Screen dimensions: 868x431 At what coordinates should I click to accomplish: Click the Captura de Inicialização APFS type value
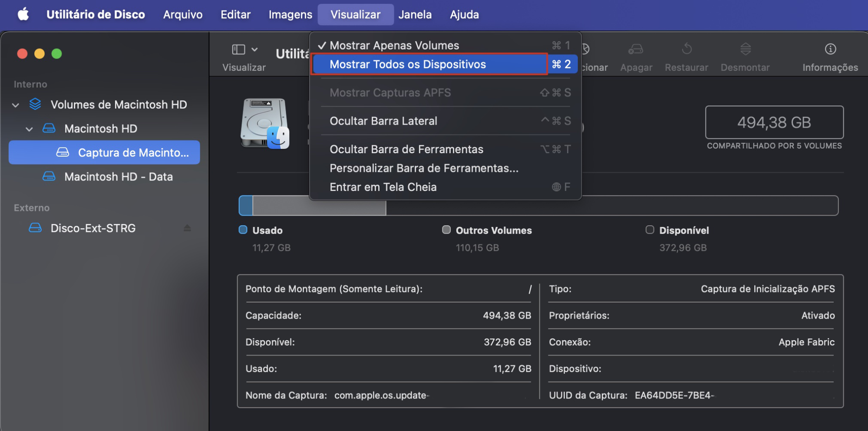[x=768, y=289]
